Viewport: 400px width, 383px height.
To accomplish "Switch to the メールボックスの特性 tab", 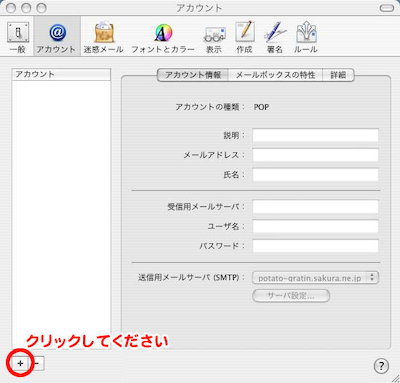I will (275, 75).
